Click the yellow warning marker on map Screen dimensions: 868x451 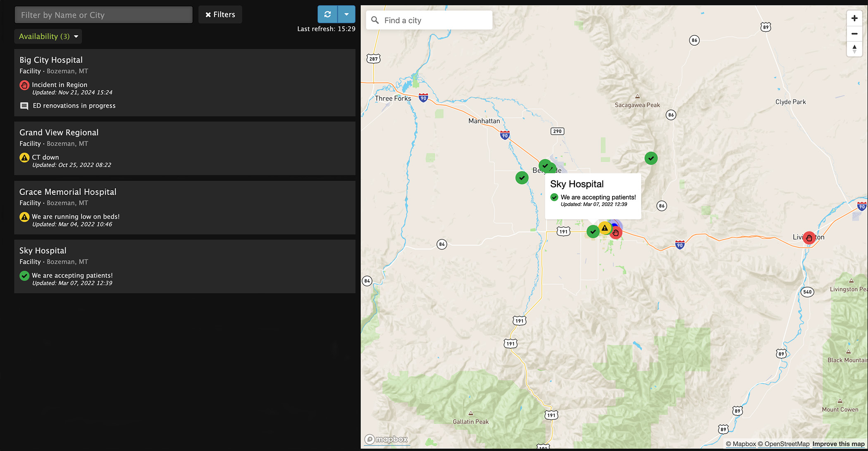pyautogui.click(x=605, y=228)
